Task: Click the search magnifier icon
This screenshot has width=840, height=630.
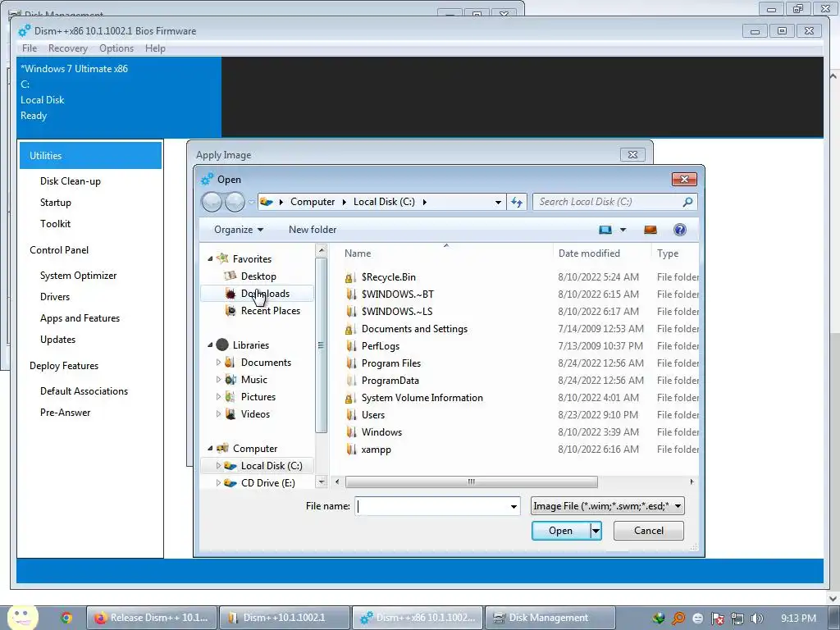Action: [688, 202]
